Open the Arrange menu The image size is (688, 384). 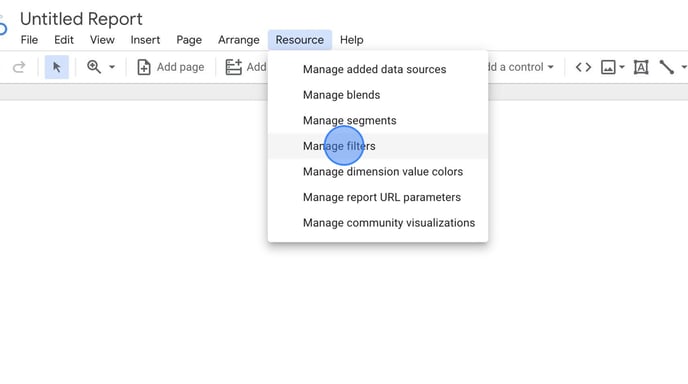coord(239,40)
